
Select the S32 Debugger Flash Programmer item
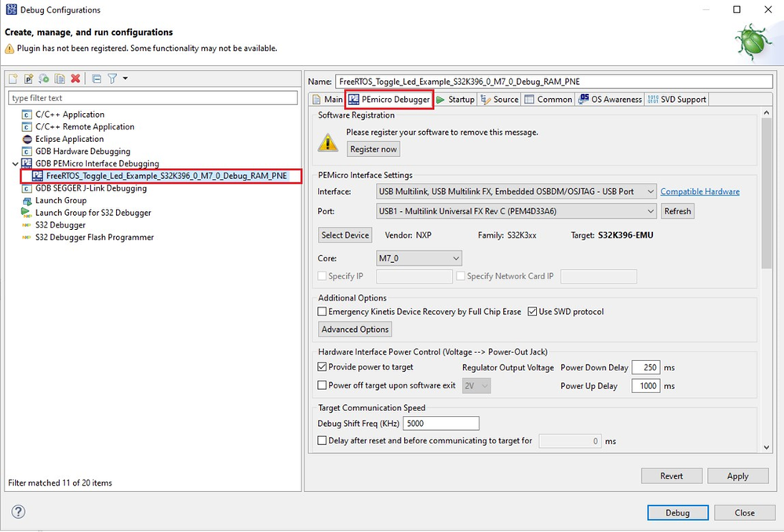point(94,238)
